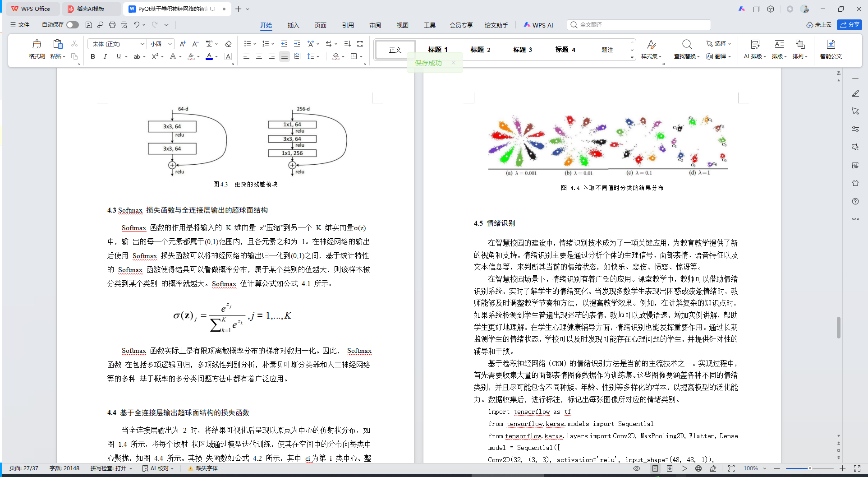This screenshot has height=477, width=868.
Task: Select the Format Painter tool
Action: [x=37, y=49]
